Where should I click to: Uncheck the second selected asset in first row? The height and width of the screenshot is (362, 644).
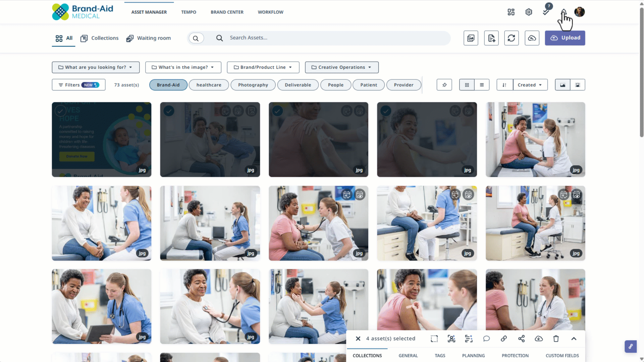pyautogui.click(x=169, y=111)
